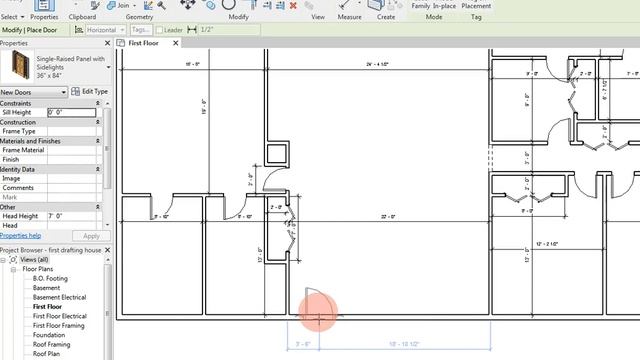
Task: Close the Properties palette
Action: click(107, 43)
